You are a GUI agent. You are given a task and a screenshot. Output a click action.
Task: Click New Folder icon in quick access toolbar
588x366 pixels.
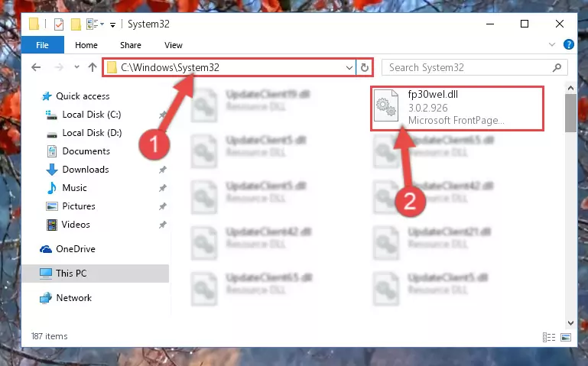pyautogui.click(x=76, y=24)
